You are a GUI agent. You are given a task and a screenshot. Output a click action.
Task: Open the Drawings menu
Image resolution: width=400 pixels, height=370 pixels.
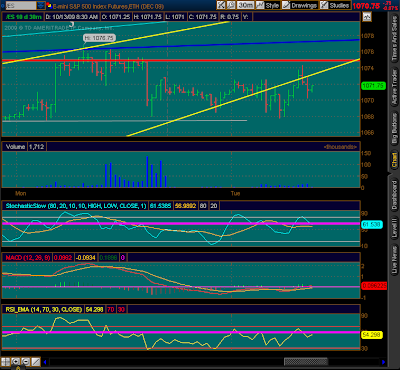point(300,5)
